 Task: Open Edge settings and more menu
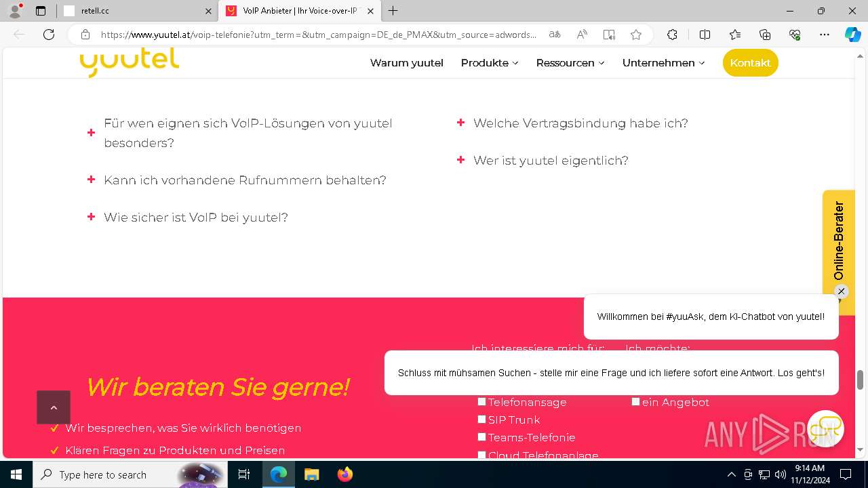coord(825,35)
